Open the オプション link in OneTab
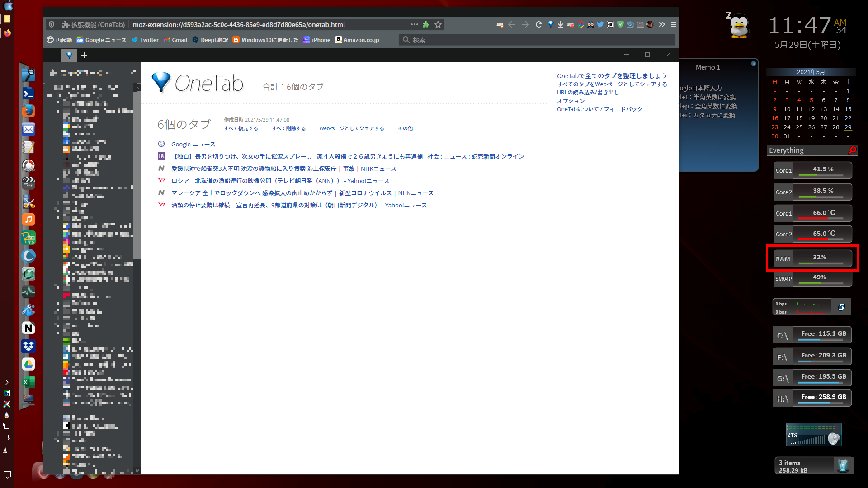This screenshot has width=868, height=488. (571, 101)
